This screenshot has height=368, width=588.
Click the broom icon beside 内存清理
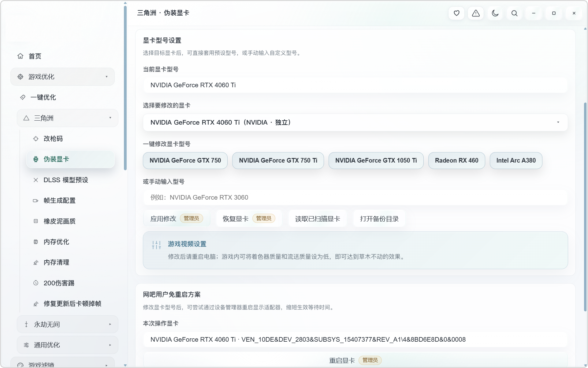(36, 262)
